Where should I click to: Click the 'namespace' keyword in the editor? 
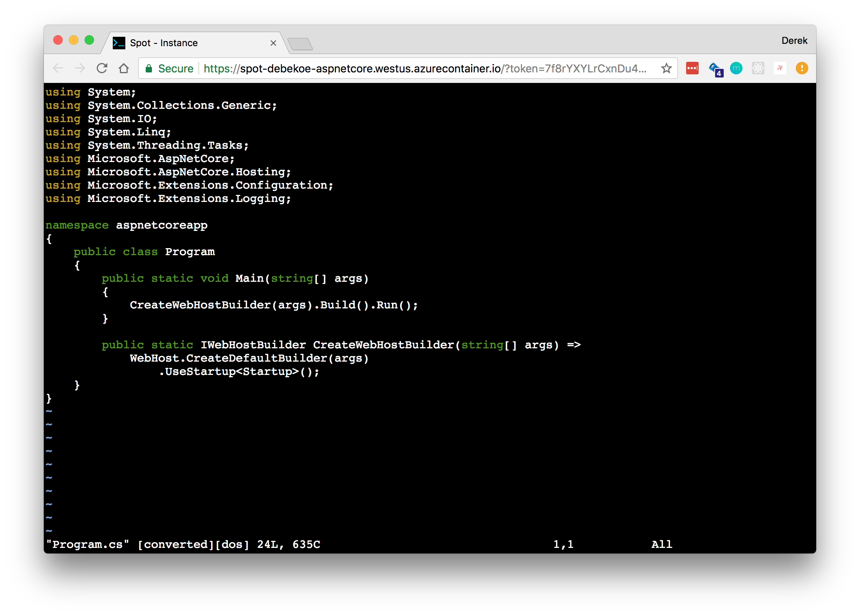tap(77, 225)
